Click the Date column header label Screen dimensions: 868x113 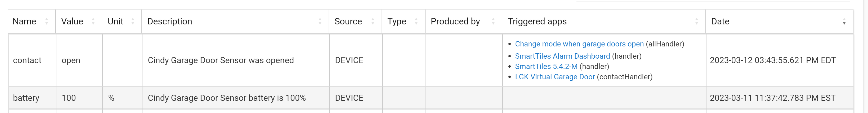point(720,21)
